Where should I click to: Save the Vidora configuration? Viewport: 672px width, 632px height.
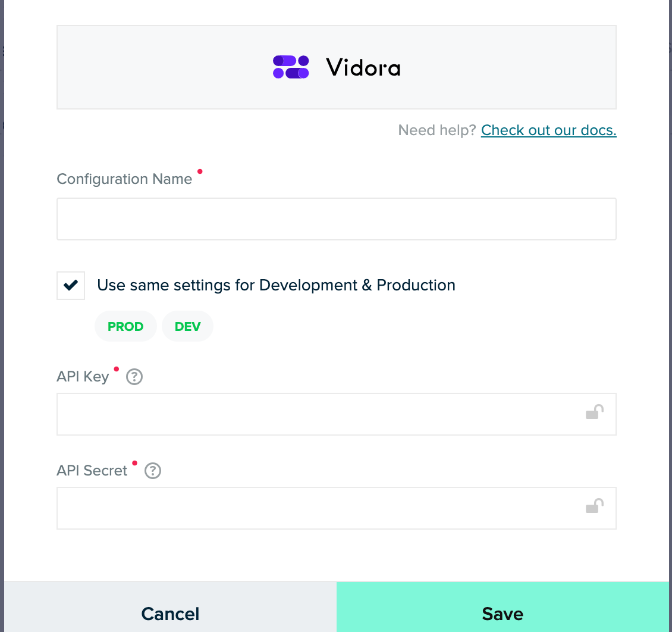click(503, 613)
